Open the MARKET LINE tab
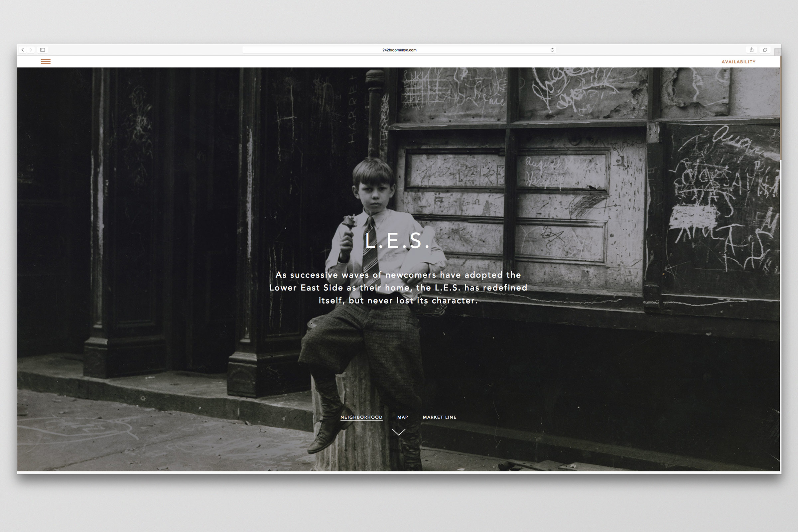The width and height of the screenshot is (798, 532). tap(439, 417)
